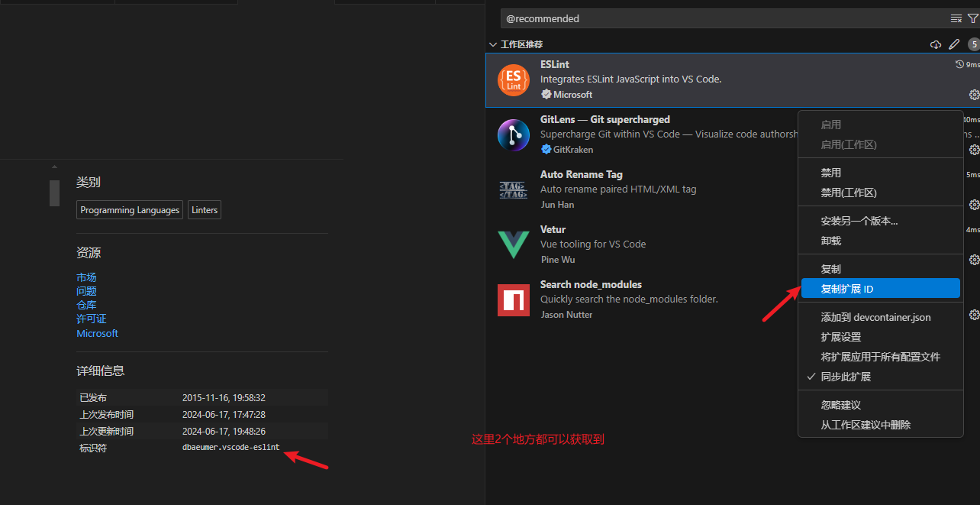Screen dimensions: 980x505
Task: Select the GitLens — Git supercharged title
Action: pos(605,119)
